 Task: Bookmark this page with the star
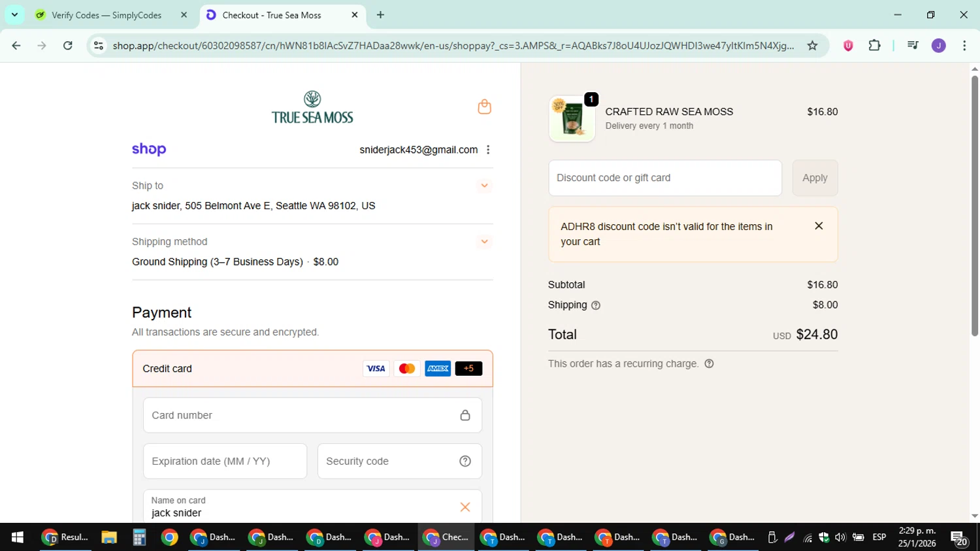(812, 45)
